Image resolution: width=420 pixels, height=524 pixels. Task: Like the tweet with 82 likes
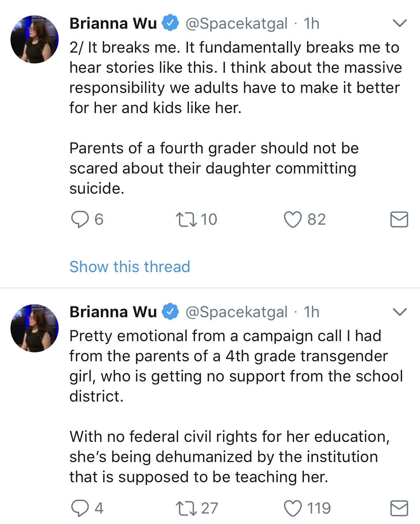click(293, 219)
